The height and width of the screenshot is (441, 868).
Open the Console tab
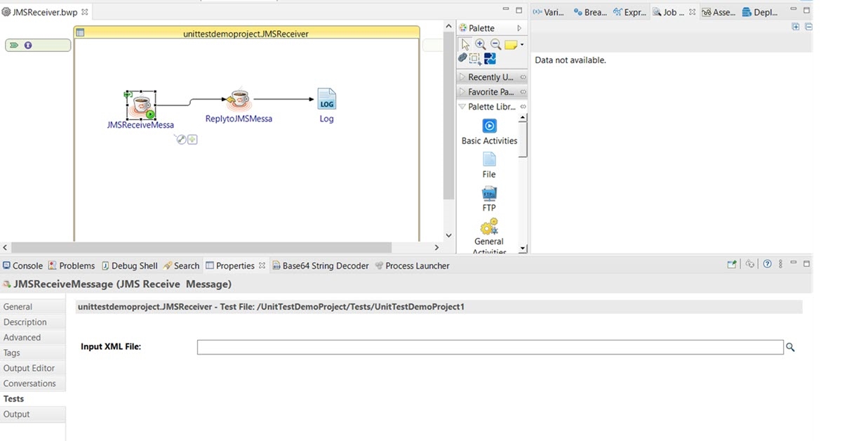coord(22,265)
